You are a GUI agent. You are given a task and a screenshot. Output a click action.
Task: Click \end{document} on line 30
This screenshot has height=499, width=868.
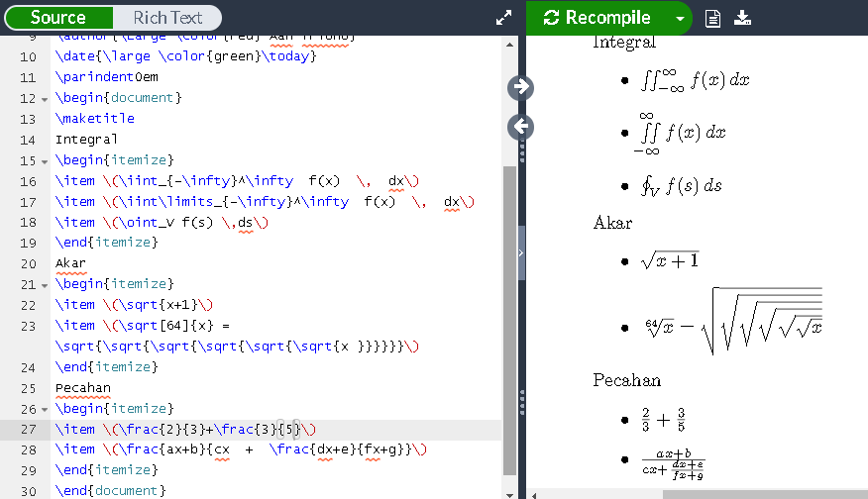pyautogui.click(x=110, y=491)
